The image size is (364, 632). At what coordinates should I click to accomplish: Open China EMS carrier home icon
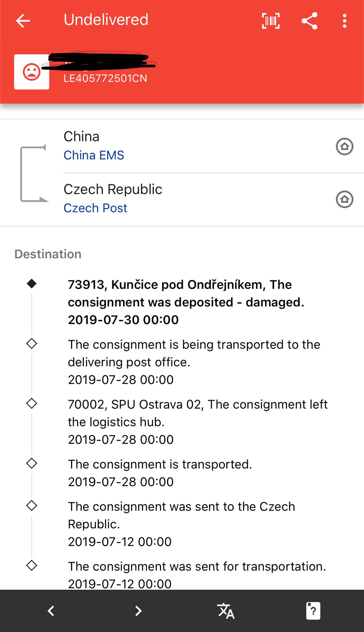click(x=344, y=146)
